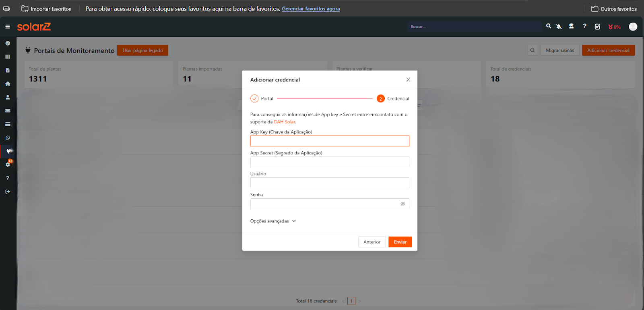Screen dimensions: 644x310
Task: Click the medal 0% progress indicator
Action: pyautogui.click(x=614, y=27)
